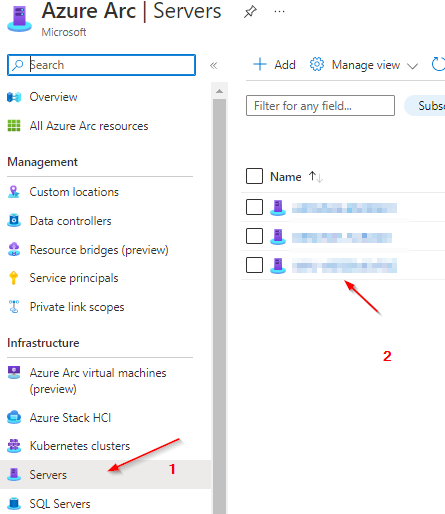445x514 pixels.
Task: Click the Add button
Action: point(274,64)
